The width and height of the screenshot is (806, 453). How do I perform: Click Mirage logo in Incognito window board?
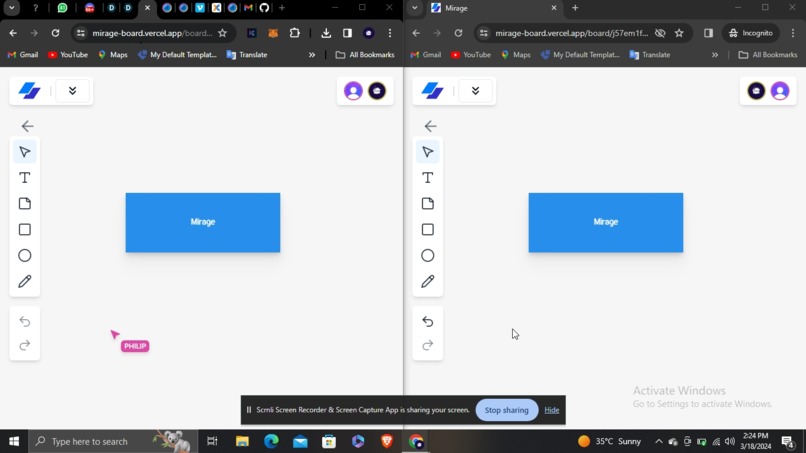(x=432, y=91)
